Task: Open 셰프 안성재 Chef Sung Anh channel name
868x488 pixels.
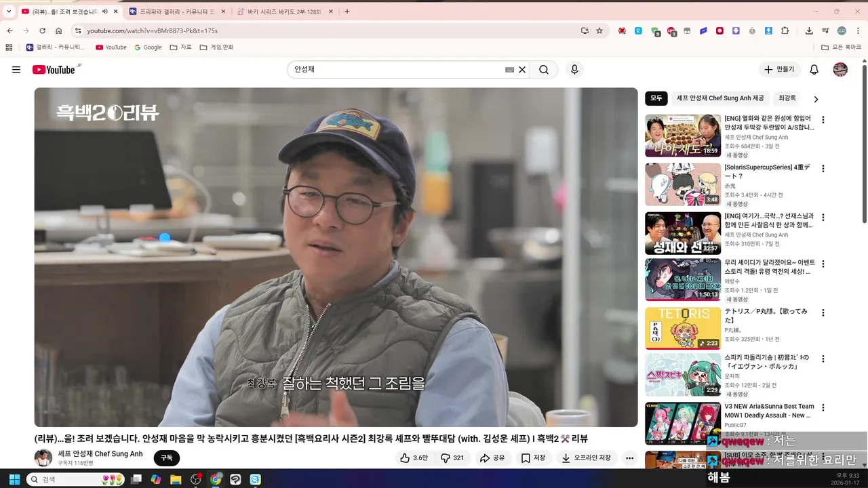Action: coord(100,454)
